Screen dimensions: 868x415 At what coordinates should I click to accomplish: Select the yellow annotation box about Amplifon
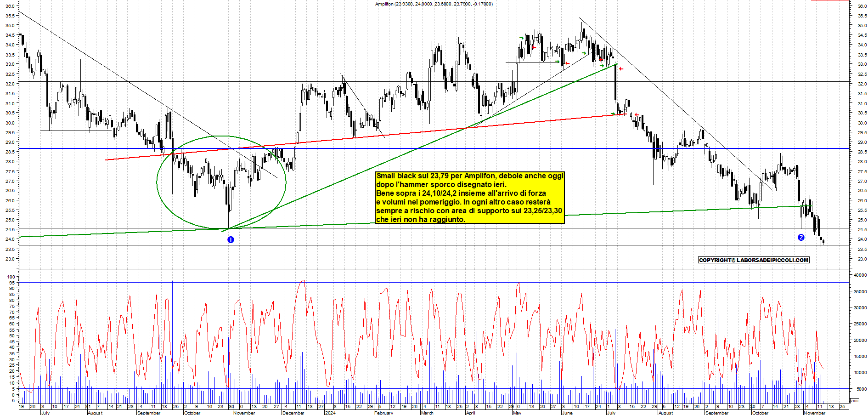pyautogui.click(x=470, y=198)
